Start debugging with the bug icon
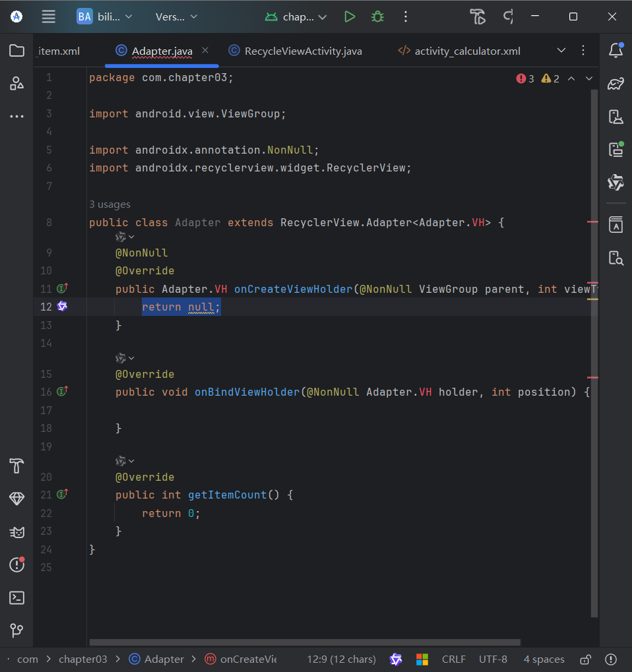Screen dimensions: 632x672 coord(377,16)
